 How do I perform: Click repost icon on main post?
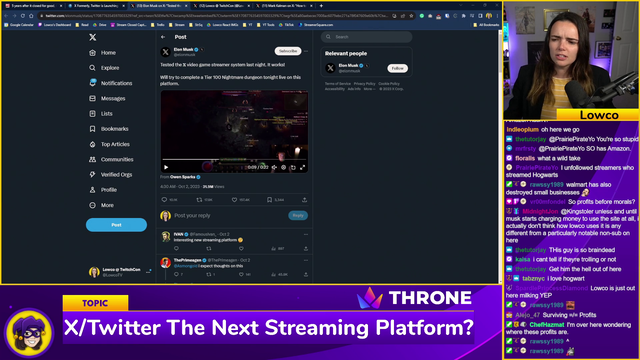tap(199, 200)
